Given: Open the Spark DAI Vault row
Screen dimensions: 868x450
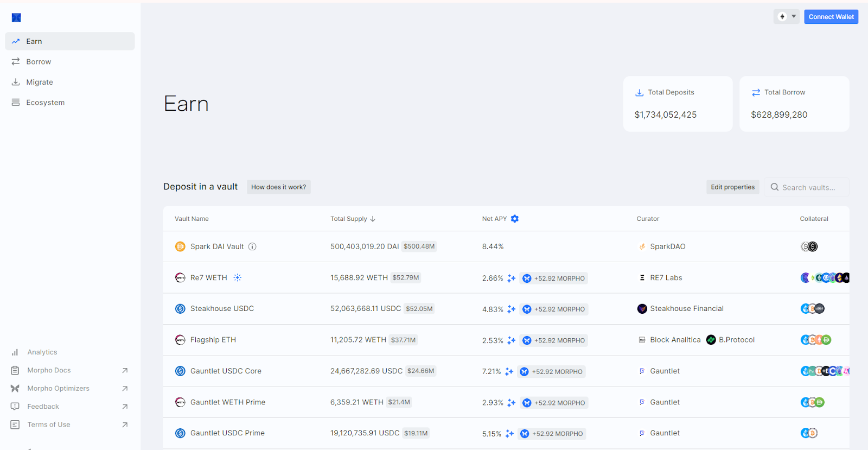Looking at the screenshot, I should [x=506, y=246].
